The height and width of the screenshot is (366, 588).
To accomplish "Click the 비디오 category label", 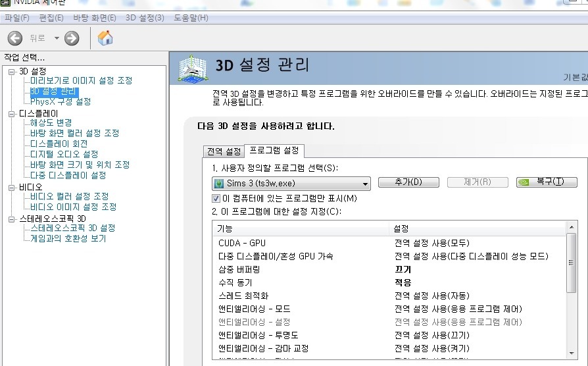I will 30,188.
